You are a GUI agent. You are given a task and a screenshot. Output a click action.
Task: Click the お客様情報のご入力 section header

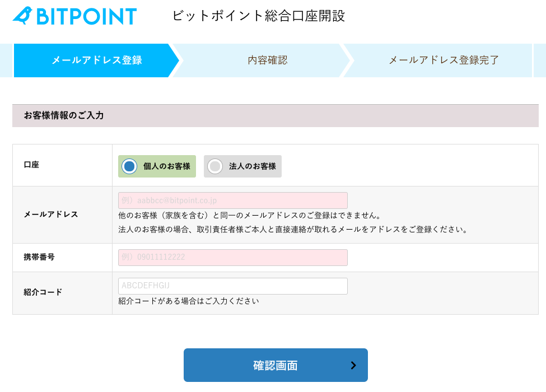point(276,115)
